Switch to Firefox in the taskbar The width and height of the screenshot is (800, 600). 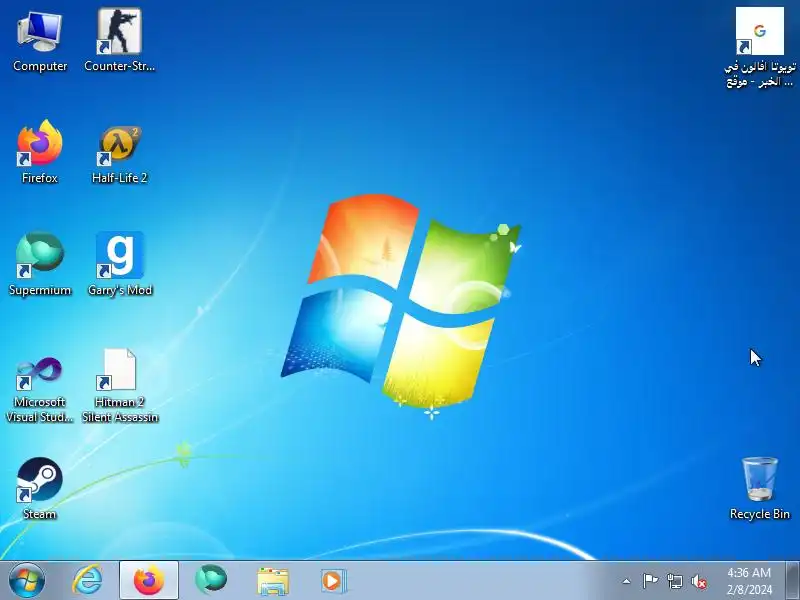pyautogui.click(x=149, y=581)
